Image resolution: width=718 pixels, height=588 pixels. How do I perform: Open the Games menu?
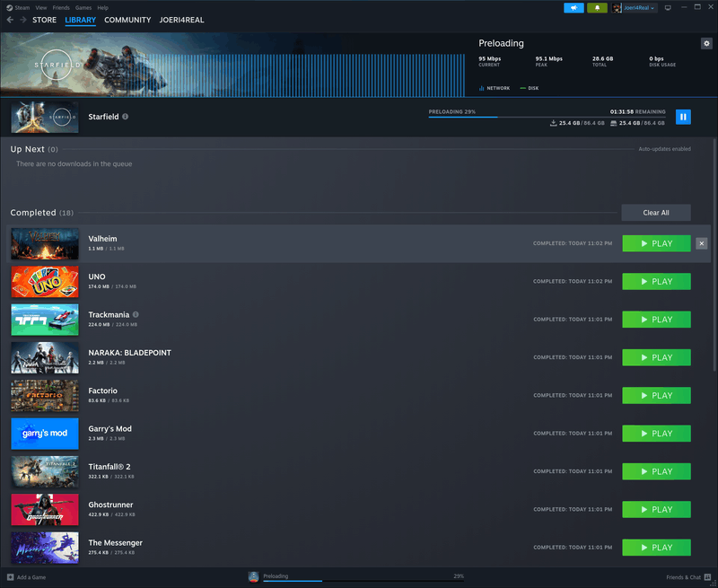[83, 8]
